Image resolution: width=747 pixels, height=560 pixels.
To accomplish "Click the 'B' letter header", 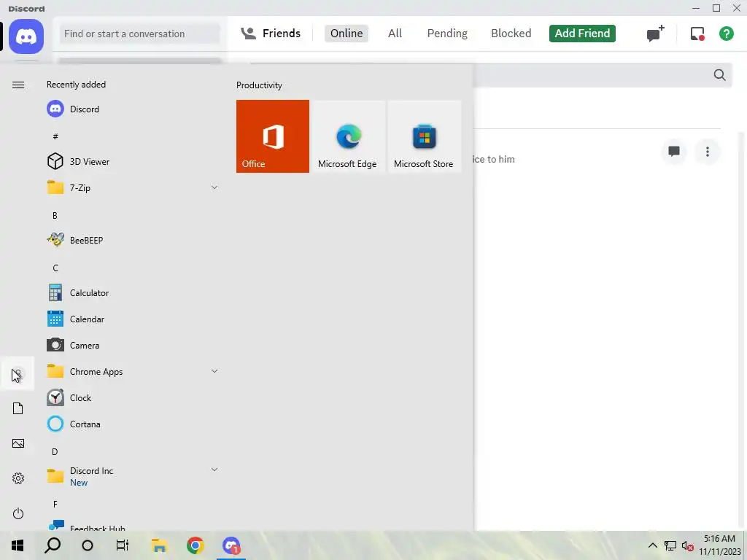I will point(55,215).
